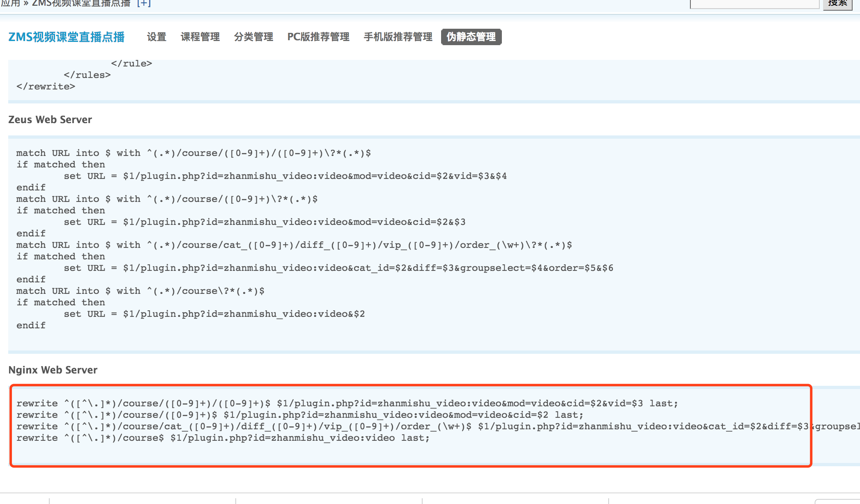
Task: Click Zeus line setting cid=$2&vid=$3&$4
Action: (285, 176)
